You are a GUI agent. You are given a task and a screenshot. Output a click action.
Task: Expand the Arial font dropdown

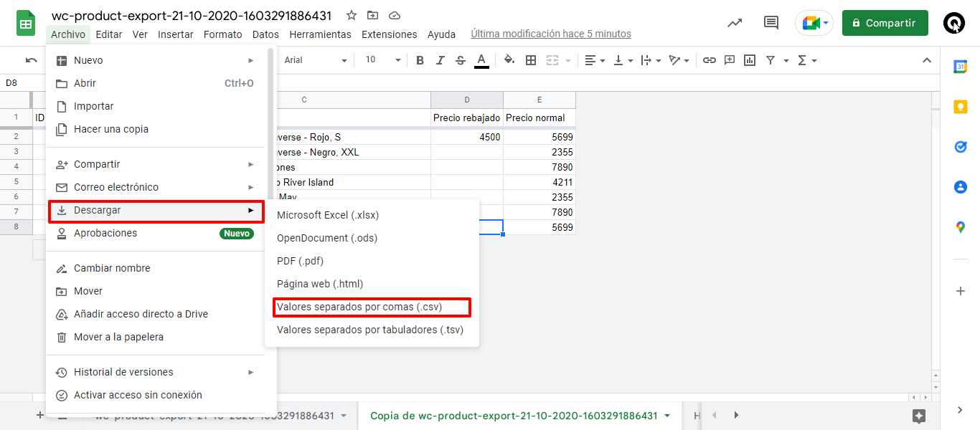[316, 60]
